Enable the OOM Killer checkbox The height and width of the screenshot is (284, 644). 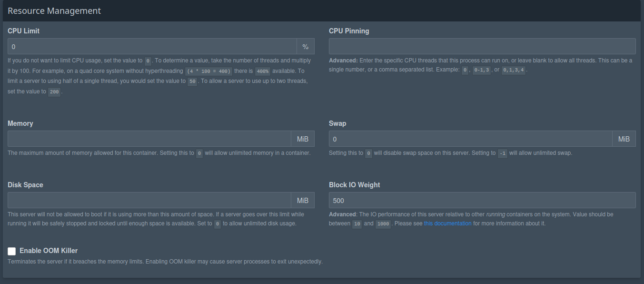(x=12, y=251)
